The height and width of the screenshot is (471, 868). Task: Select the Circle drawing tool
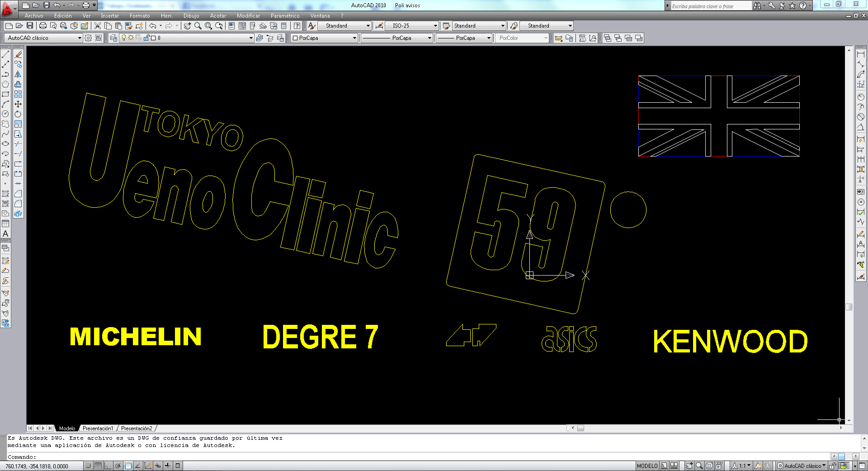(x=5, y=114)
